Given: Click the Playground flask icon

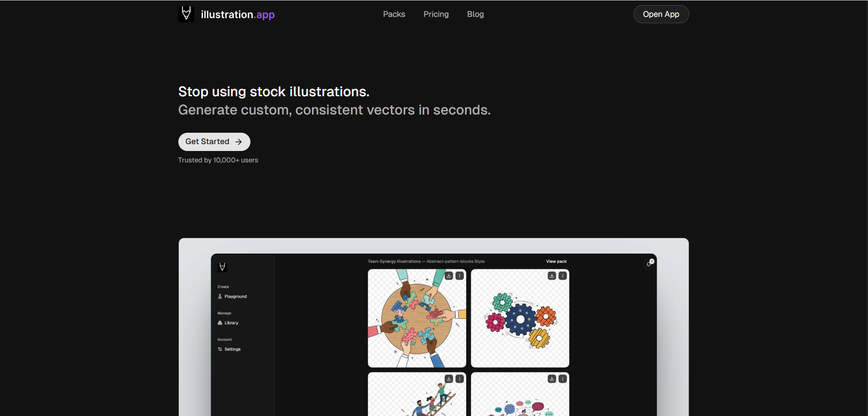Looking at the screenshot, I should 220,296.
